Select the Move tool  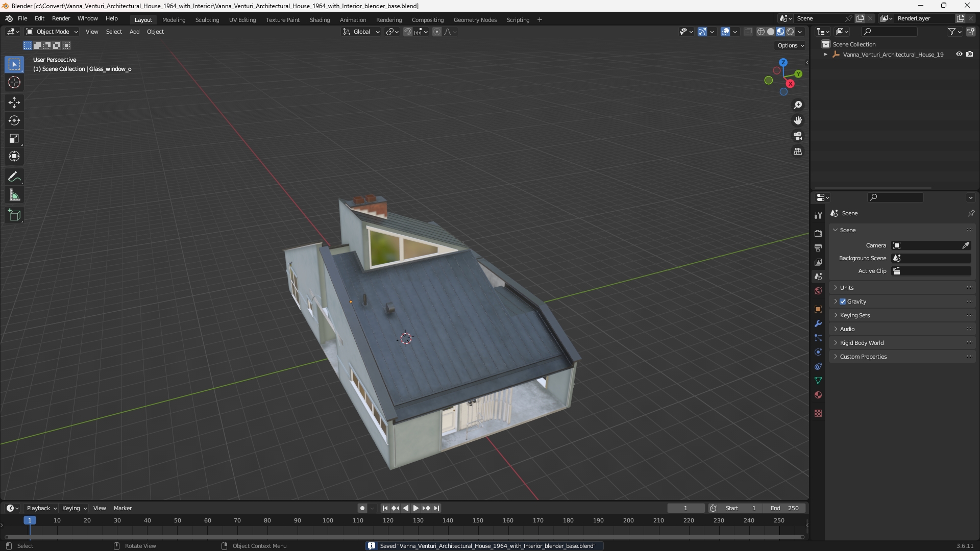14,103
